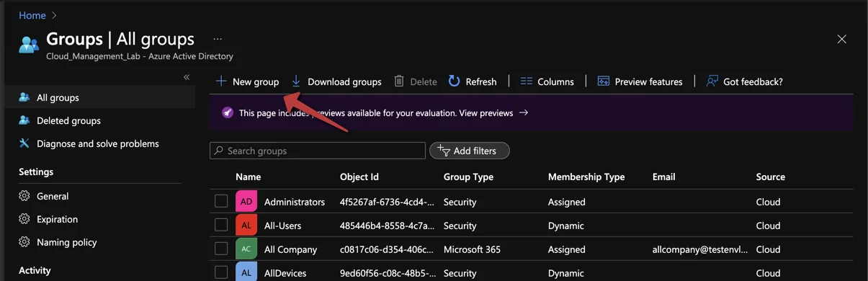This screenshot has height=281, width=868.
Task: Sort by the Object Id column header
Action: click(359, 177)
